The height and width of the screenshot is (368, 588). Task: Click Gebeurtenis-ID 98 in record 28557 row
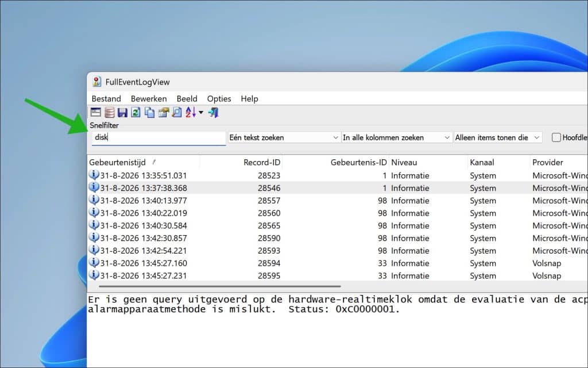pyautogui.click(x=382, y=201)
